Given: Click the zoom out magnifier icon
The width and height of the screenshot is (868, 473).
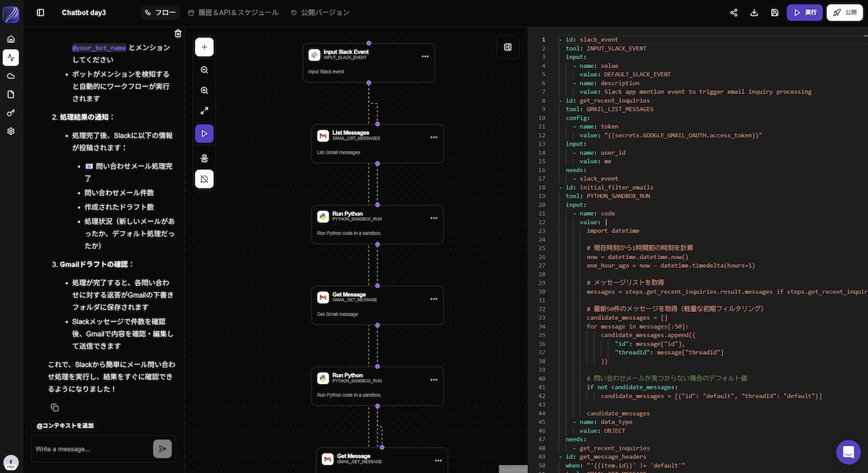Looking at the screenshot, I should click(204, 69).
